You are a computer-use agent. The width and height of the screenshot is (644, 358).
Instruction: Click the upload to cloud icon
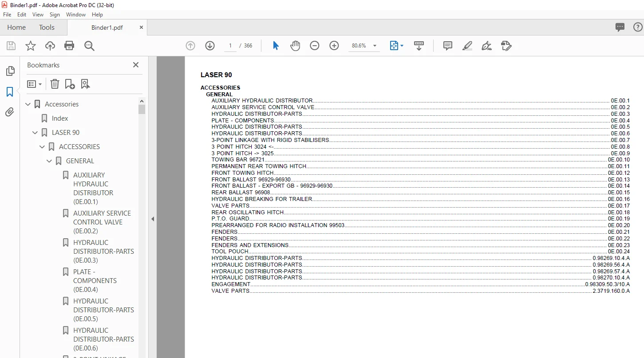click(50, 46)
